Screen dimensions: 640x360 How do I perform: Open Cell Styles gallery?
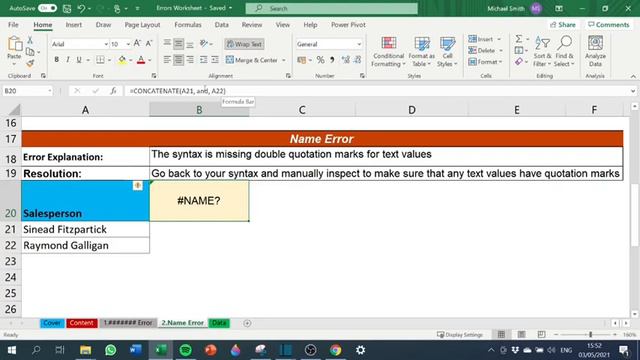pos(447,52)
